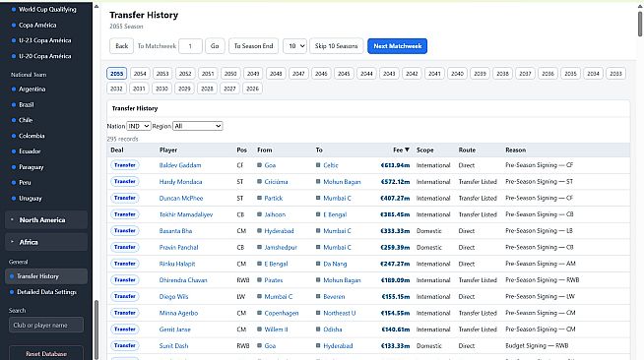Click the club icon beside Beveren
This screenshot has height=360, width=644.
pos(318,296)
